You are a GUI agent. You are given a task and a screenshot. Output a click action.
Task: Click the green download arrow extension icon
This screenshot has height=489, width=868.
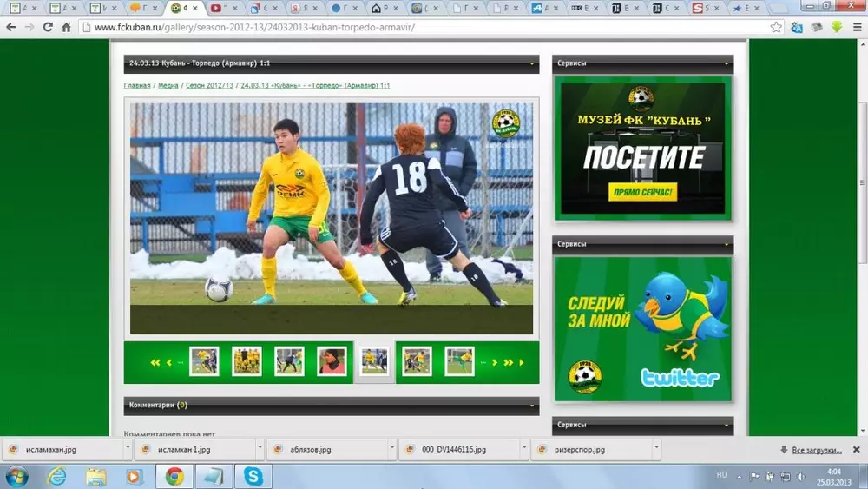pos(837,27)
